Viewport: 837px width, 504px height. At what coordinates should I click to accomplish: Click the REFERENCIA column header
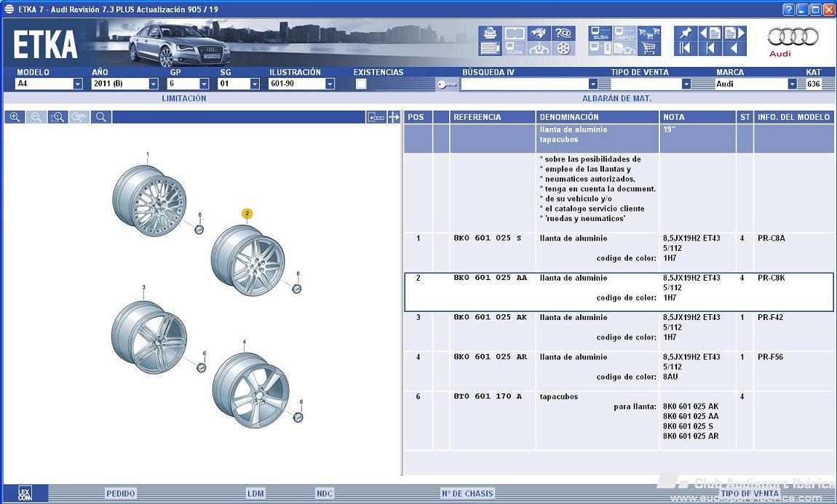tap(492, 117)
